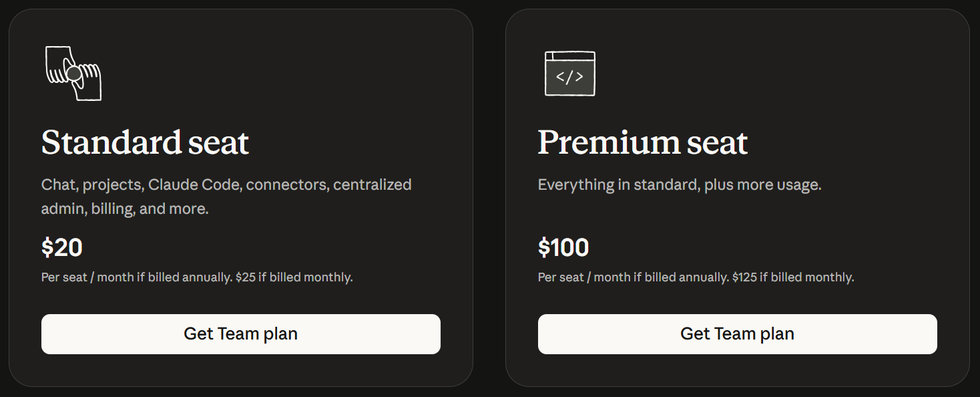
Task: Click the hand-and-coin icon on Standard seat card
Action: pos(72,74)
